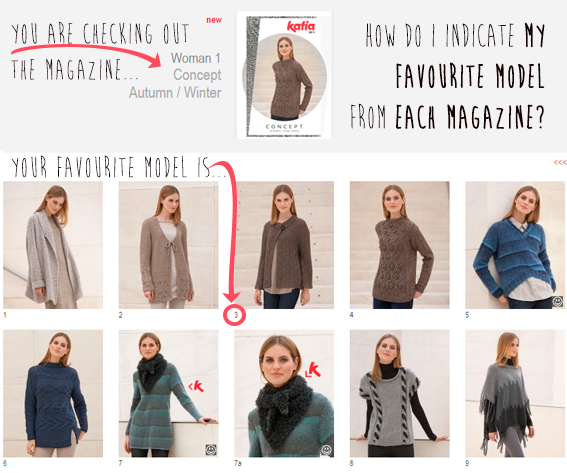Select model 2 beige tie cardigan photo
The image size is (567, 473).
169,245
